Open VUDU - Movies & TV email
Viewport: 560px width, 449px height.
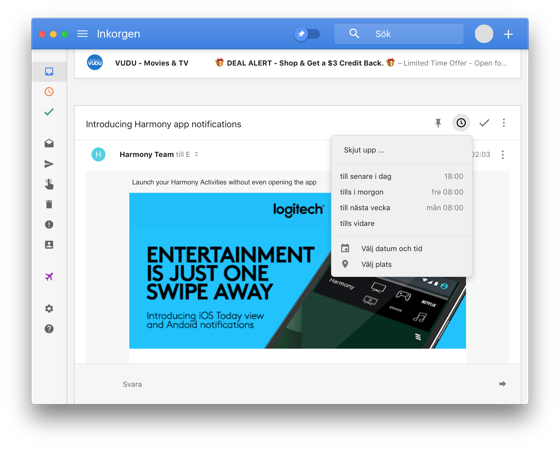click(x=298, y=63)
